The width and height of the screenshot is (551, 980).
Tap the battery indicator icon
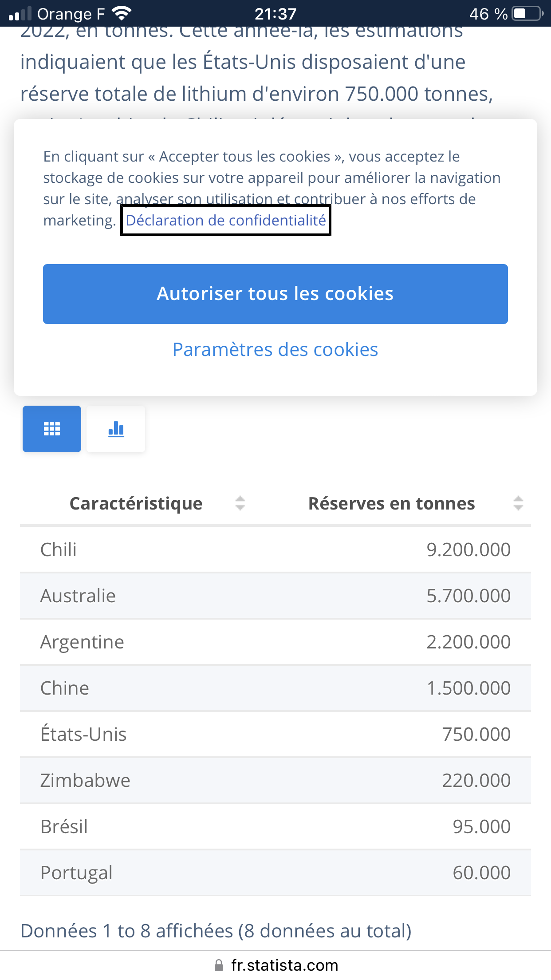pos(527,13)
